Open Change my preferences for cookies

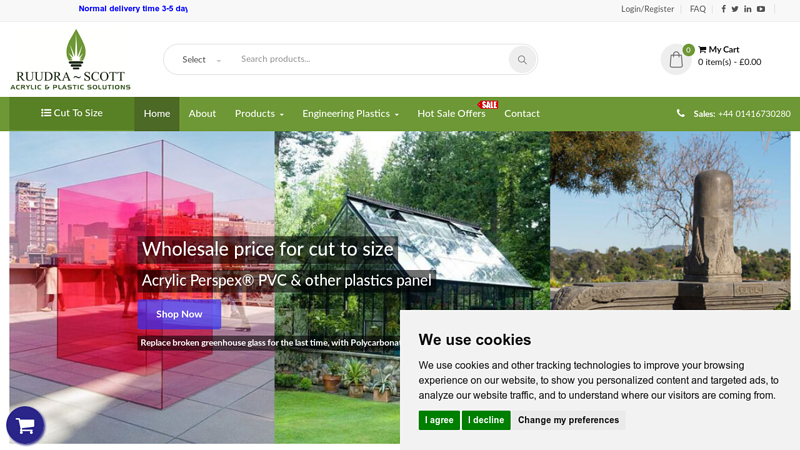(x=568, y=420)
